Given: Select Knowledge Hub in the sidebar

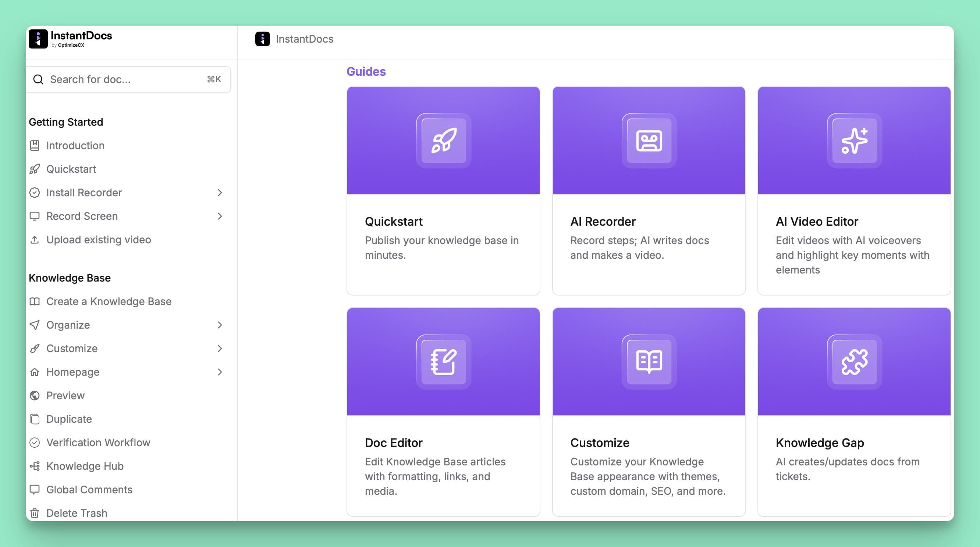Looking at the screenshot, I should [x=85, y=466].
